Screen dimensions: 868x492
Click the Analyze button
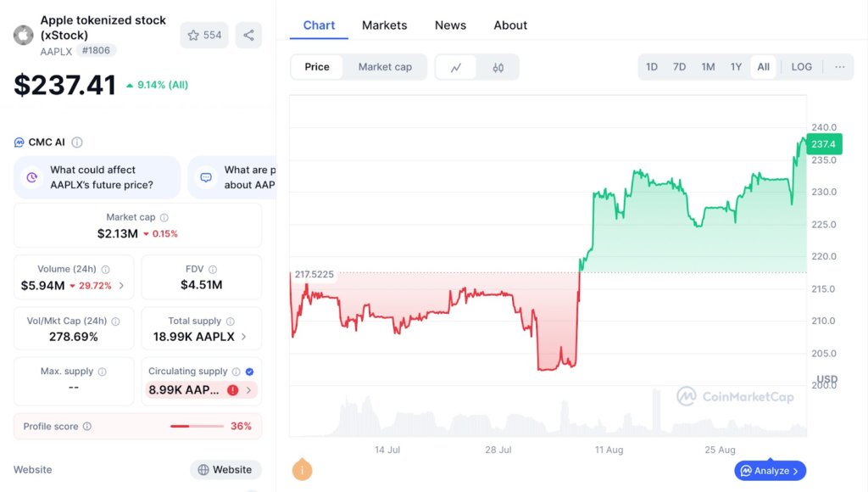click(x=770, y=471)
